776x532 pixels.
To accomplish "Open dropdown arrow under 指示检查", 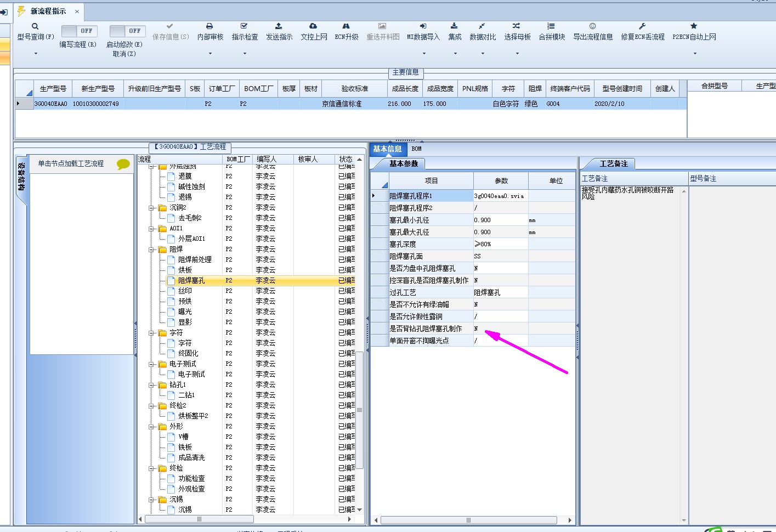I will (x=245, y=54).
